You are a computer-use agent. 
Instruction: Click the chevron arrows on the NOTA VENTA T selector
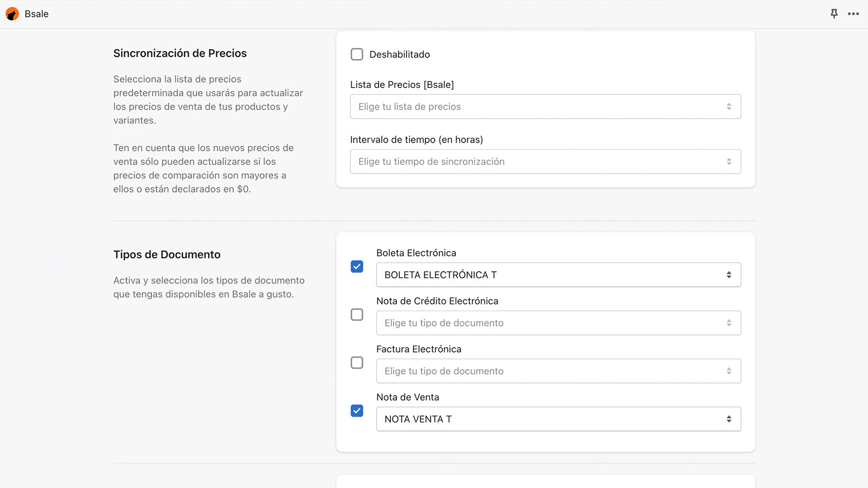(x=730, y=419)
